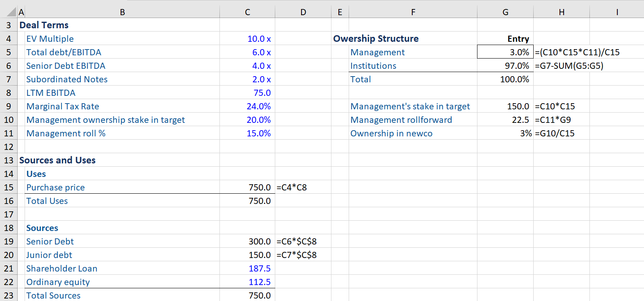This screenshot has height=301, width=644.
Task: Select the EV Multiple value 10.0 x
Action: (x=259, y=39)
